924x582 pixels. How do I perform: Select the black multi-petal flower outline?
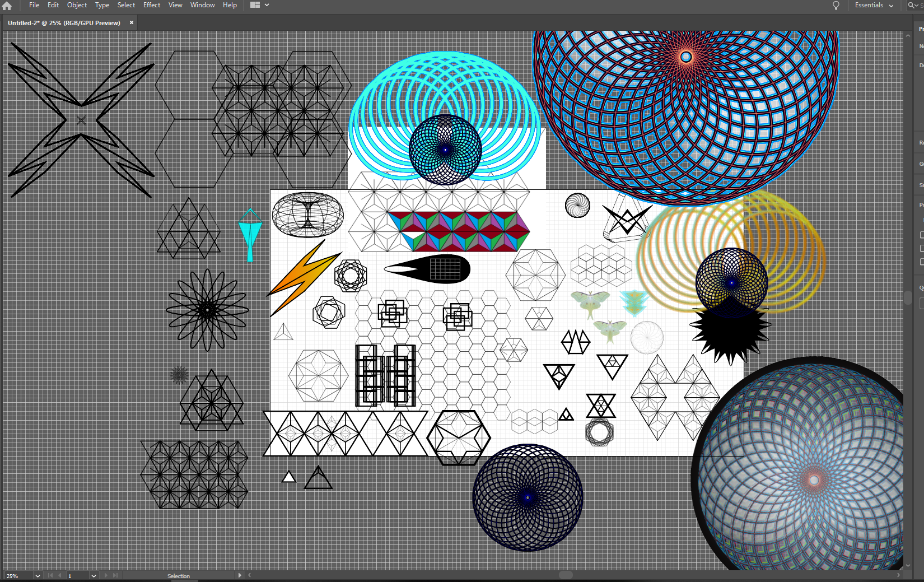click(207, 310)
